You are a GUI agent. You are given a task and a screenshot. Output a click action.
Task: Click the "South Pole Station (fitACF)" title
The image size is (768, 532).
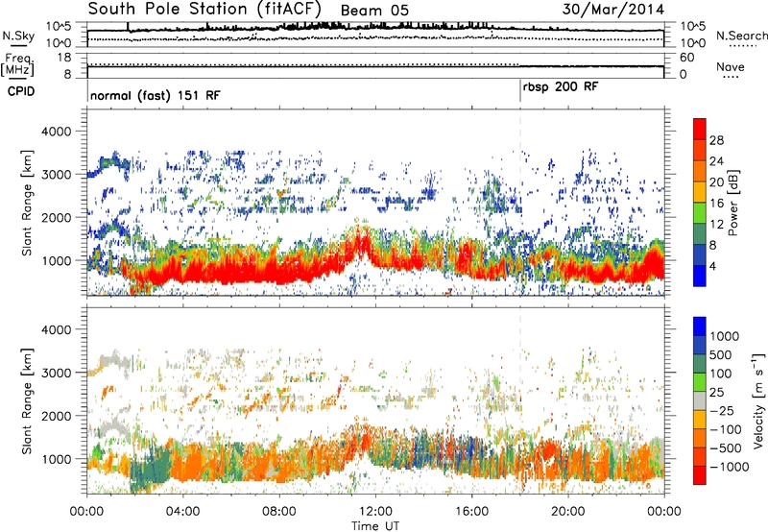[x=204, y=10]
